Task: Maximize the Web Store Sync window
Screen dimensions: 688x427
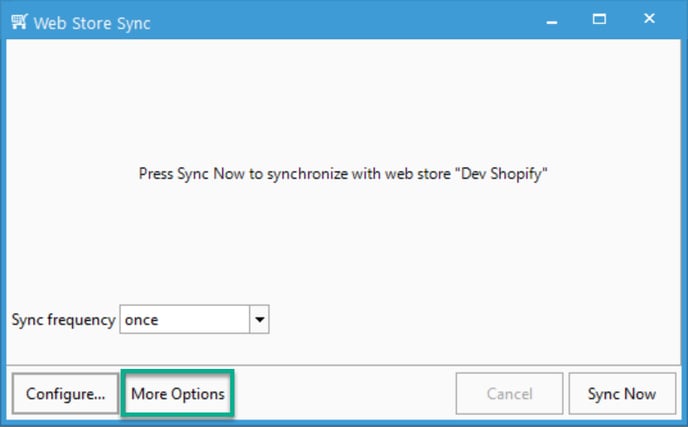Action: coord(599,19)
